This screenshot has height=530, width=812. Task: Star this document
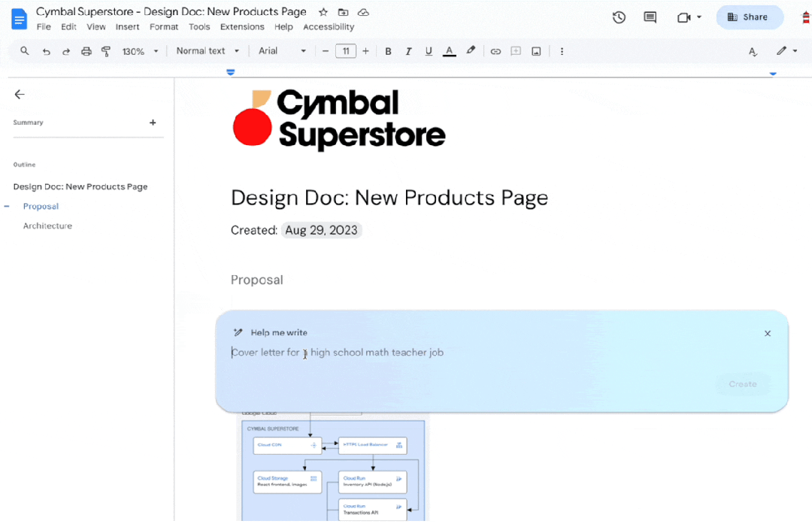[323, 12]
